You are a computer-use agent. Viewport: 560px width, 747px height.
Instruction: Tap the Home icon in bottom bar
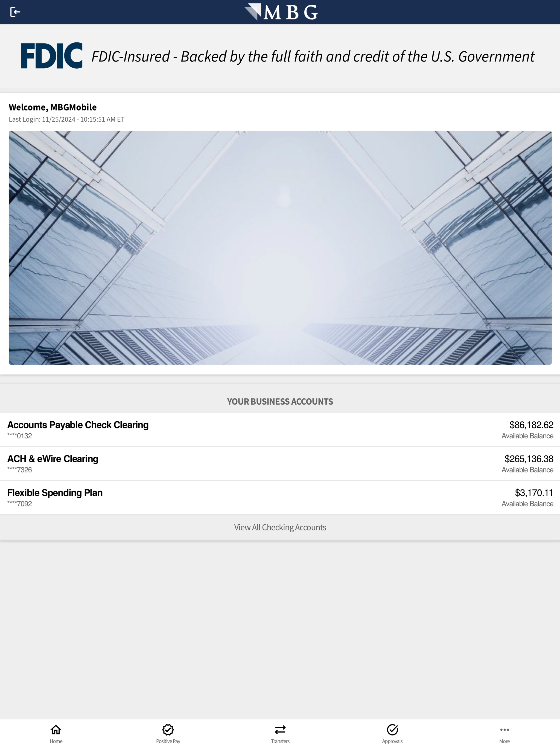[56, 730]
